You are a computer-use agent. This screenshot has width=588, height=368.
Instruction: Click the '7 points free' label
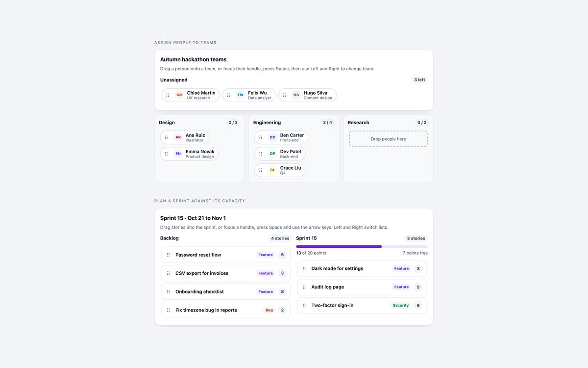416,253
